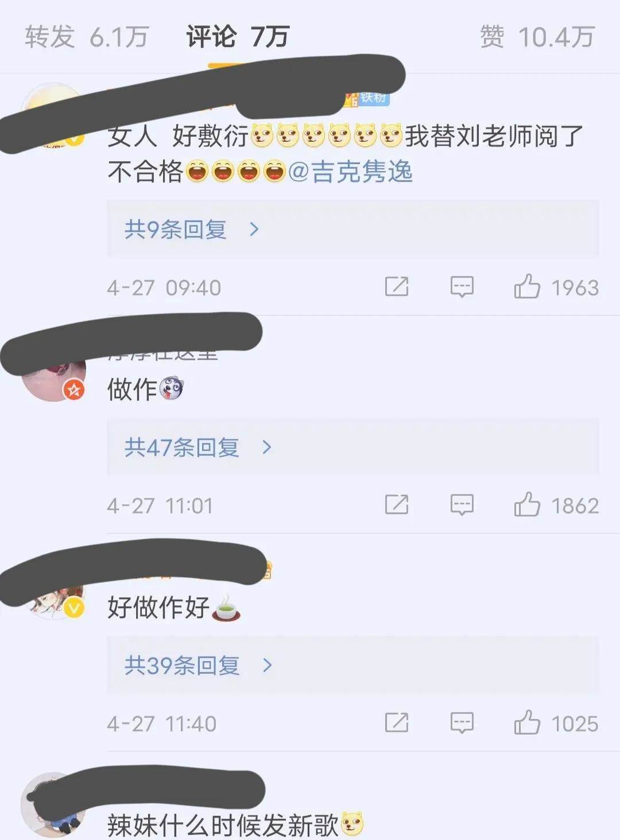Like the comment with 1963 likes
The width and height of the screenshot is (620, 840).
[527, 286]
